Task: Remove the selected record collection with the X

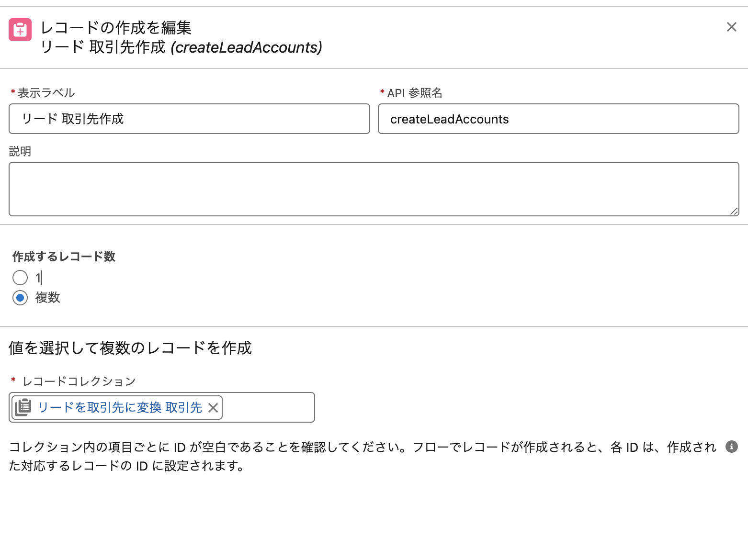Action: 214,407
